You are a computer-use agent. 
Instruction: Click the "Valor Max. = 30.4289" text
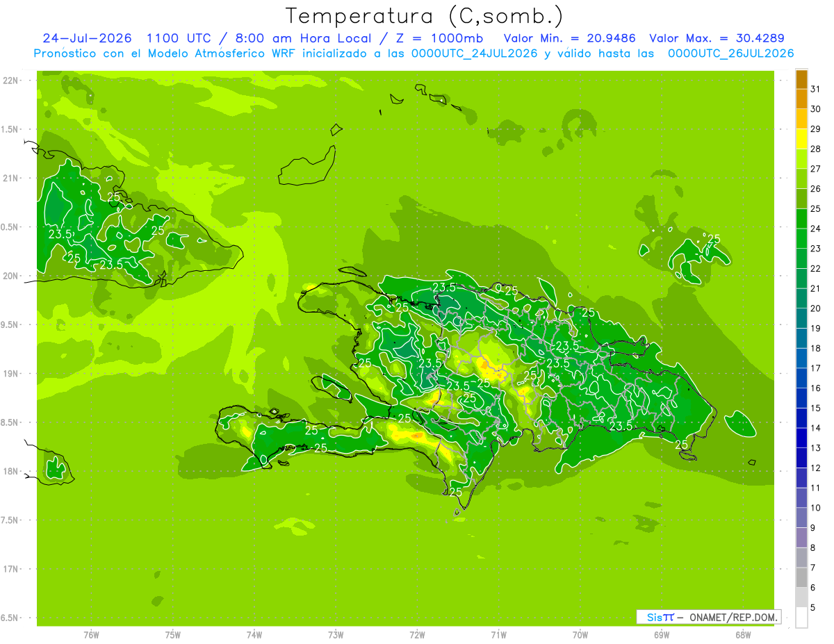pyautogui.click(x=717, y=38)
